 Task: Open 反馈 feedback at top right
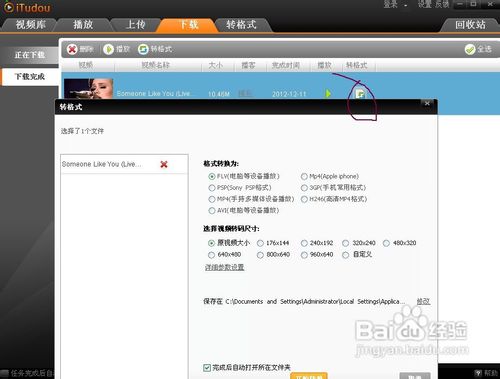(442, 4)
